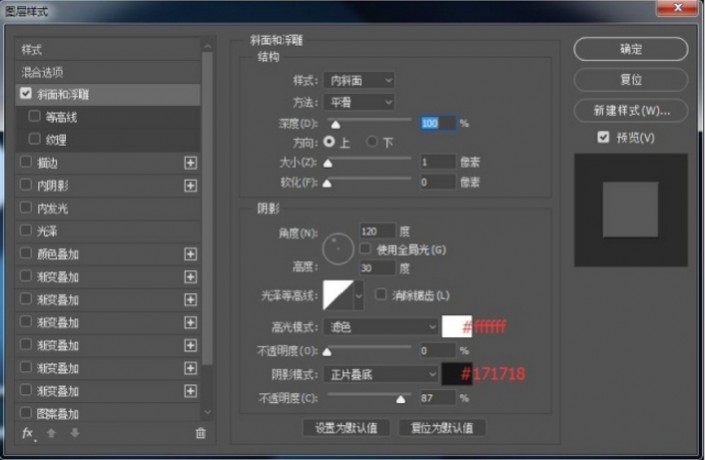Image resolution: width=705 pixels, height=460 pixels.
Task: Click the 软化 pixel field showing 0
Action: [x=438, y=182]
